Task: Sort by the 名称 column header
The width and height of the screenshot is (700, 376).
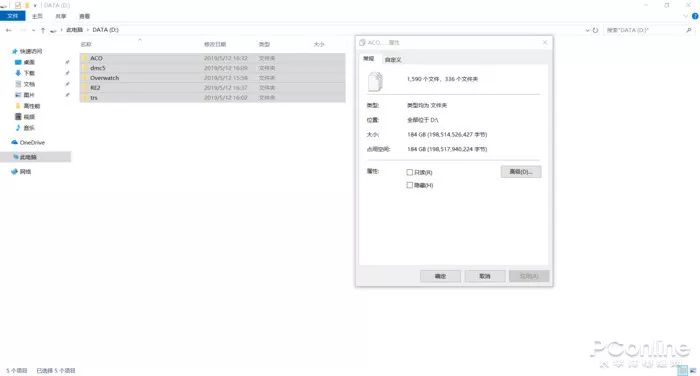Action: point(86,44)
